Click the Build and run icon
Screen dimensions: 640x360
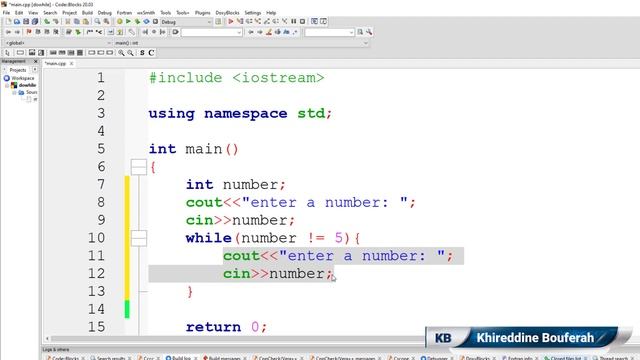(138, 22)
